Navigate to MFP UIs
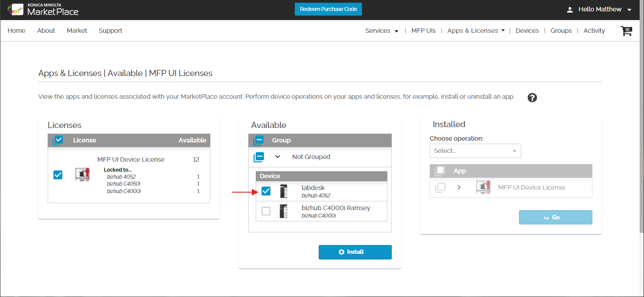The width and height of the screenshot is (644, 297). tap(424, 31)
